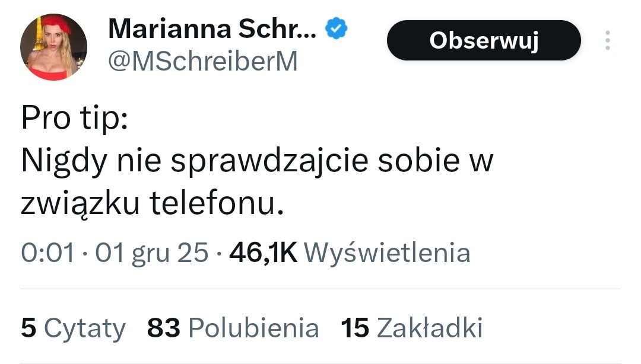Click the "Pro tip:" line of the tweet
The image size is (641, 364).
(74, 119)
